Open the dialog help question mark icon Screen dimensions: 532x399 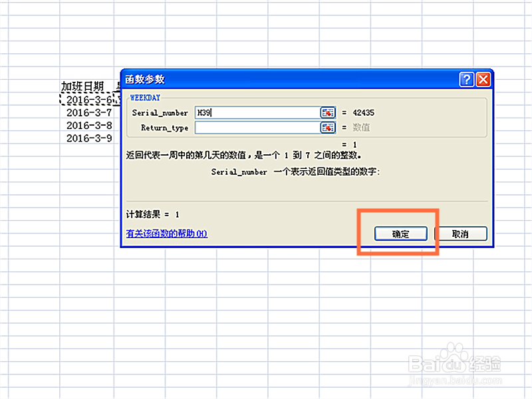467,80
